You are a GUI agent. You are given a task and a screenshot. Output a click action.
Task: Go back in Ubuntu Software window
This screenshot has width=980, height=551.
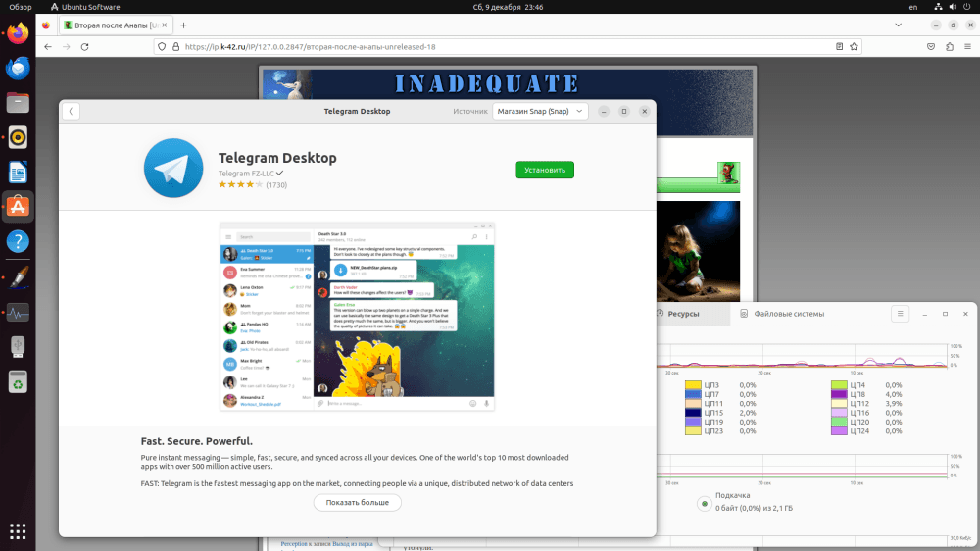tap(71, 112)
